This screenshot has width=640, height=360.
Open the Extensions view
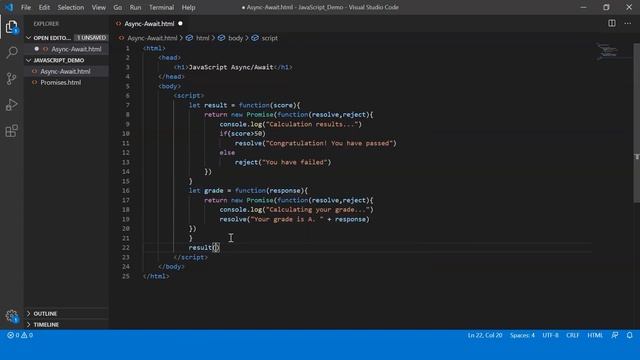(x=11, y=131)
